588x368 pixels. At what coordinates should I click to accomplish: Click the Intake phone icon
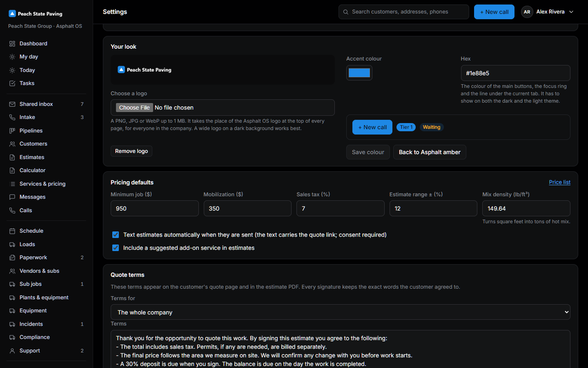(x=12, y=117)
